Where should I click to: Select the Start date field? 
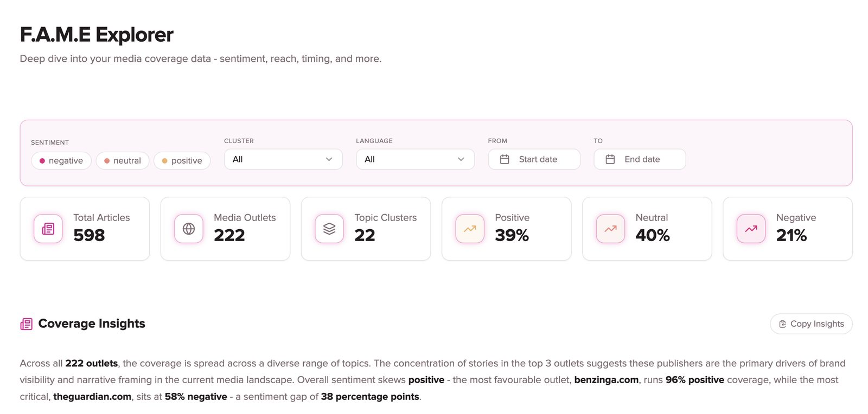click(x=534, y=159)
